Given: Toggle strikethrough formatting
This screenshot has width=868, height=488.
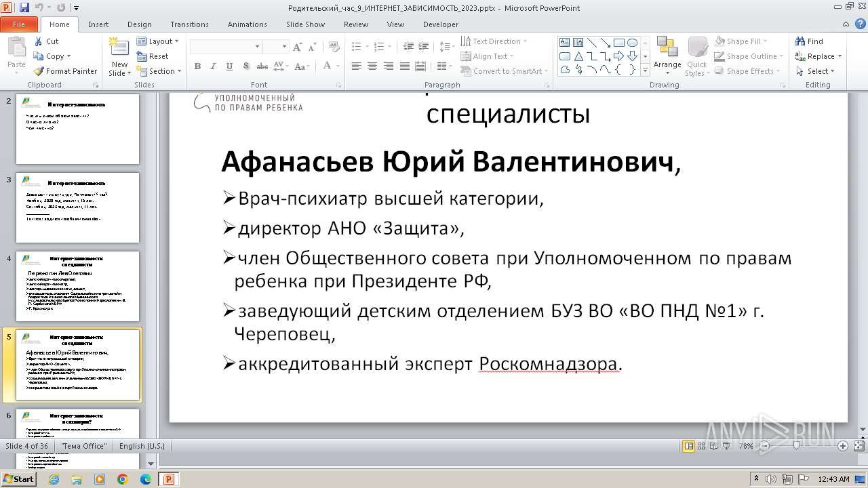Looking at the screenshot, I should pos(262,66).
